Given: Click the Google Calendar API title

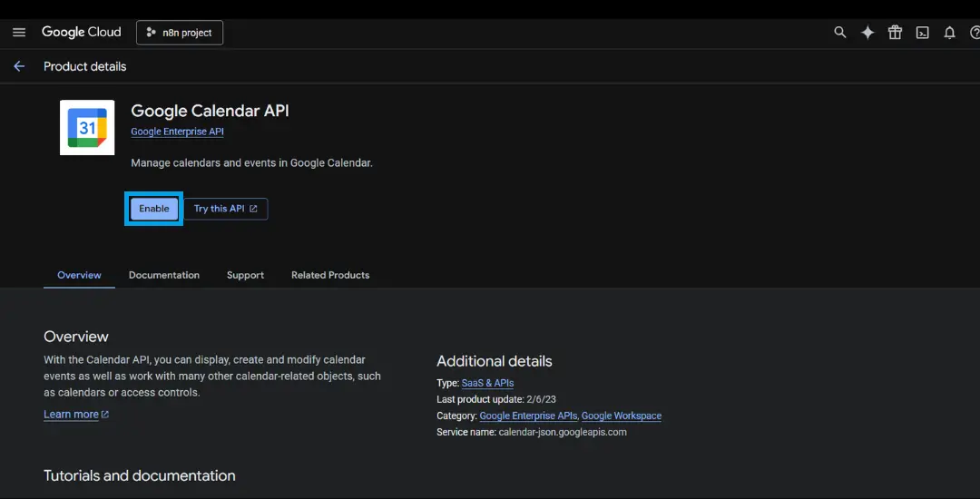Looking at the screenshot, I should [210, 111].
